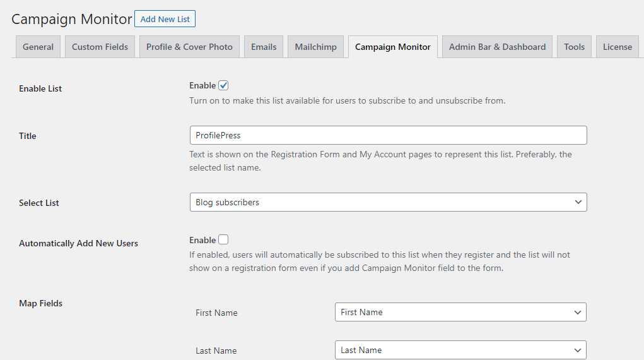The width and height of the screenshot is (644, 360).
Task: Switch to the Custom Fields tab
Action: tap(100, 47)
